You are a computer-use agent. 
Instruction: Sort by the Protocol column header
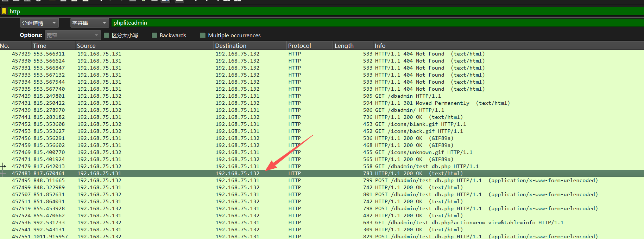coord(310,46)
